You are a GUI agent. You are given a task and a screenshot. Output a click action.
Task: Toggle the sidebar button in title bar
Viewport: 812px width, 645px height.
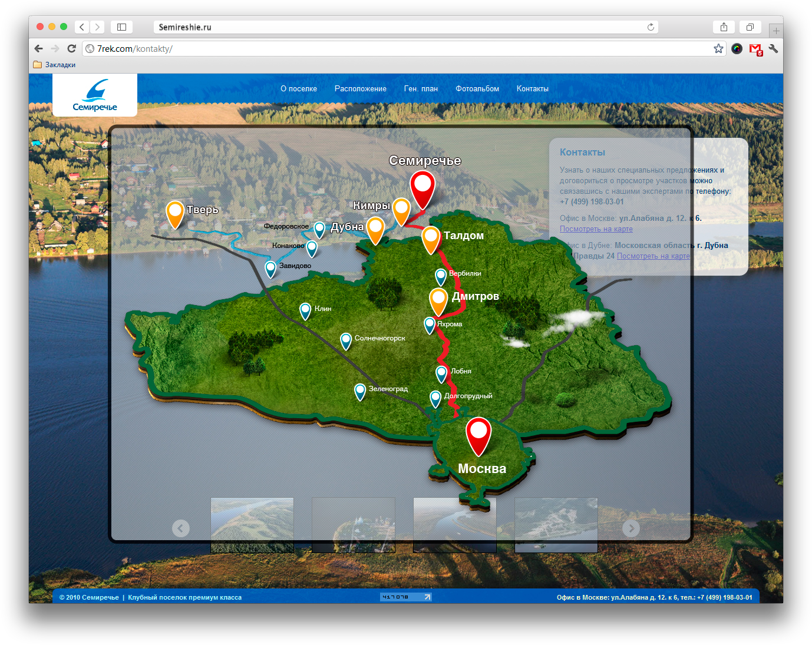click(x=121, y=27)
